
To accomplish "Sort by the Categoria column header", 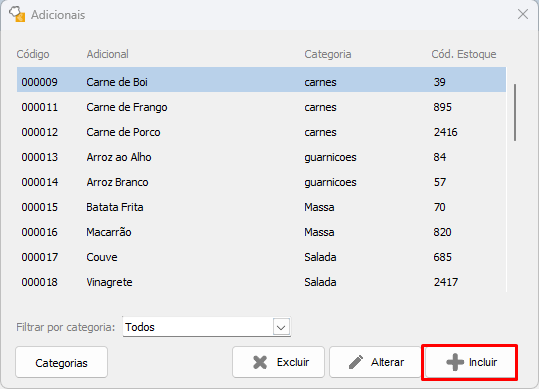I will (x=328, y=54).
